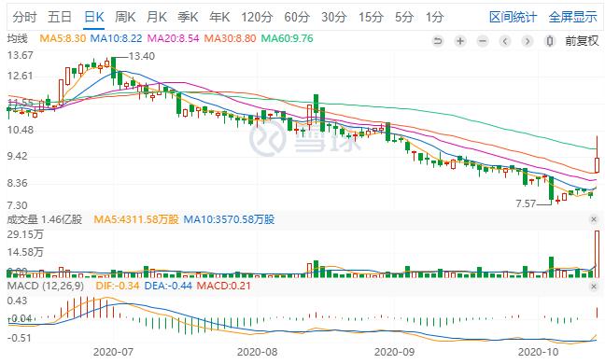This screenshot has width=605, height=364.
Task: Click the 2020-08 date axis label
Action: click(257, 352)
